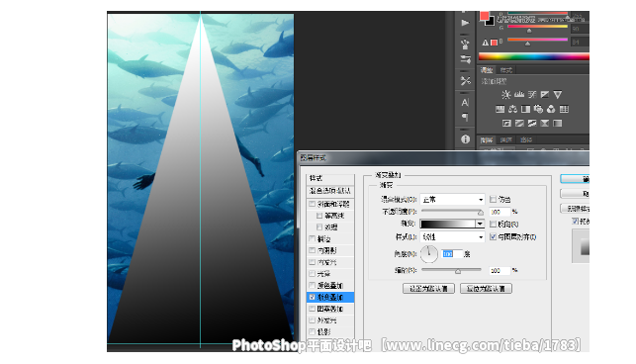Open the Tool Presets crossed-tools icon

coord(465,81)
